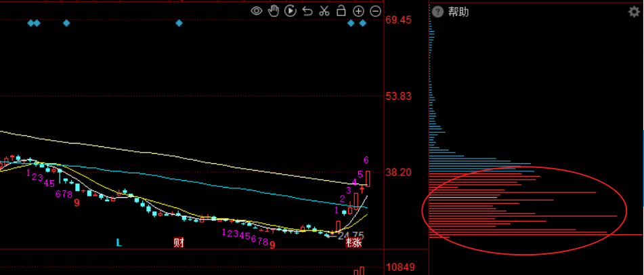The height and width of the screenshot is (275, 644).
Task: Click the undo arrow icon
Action: pos(307,10)
